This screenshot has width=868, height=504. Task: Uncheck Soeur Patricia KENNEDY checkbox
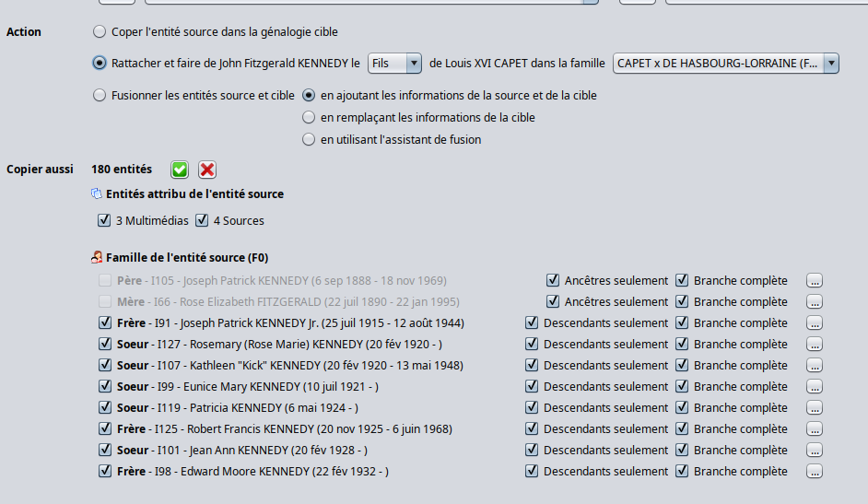pyautogui.click(x=105, y=408)
